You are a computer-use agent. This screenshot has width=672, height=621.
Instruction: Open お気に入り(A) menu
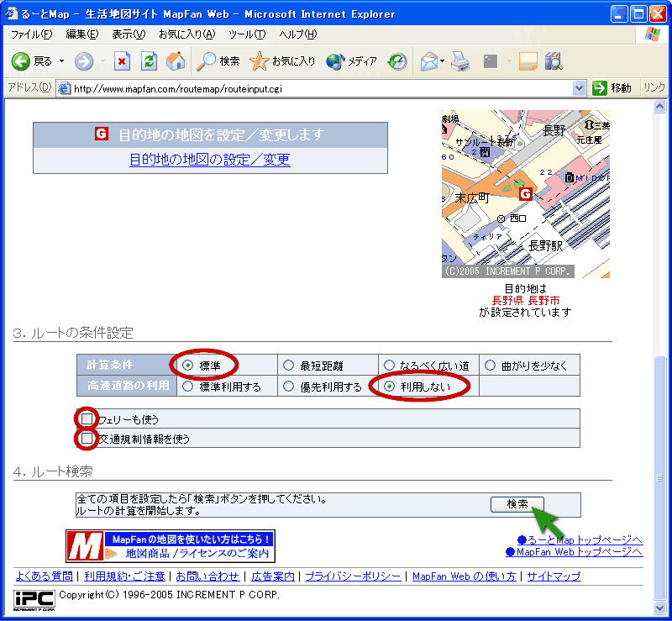186,34
